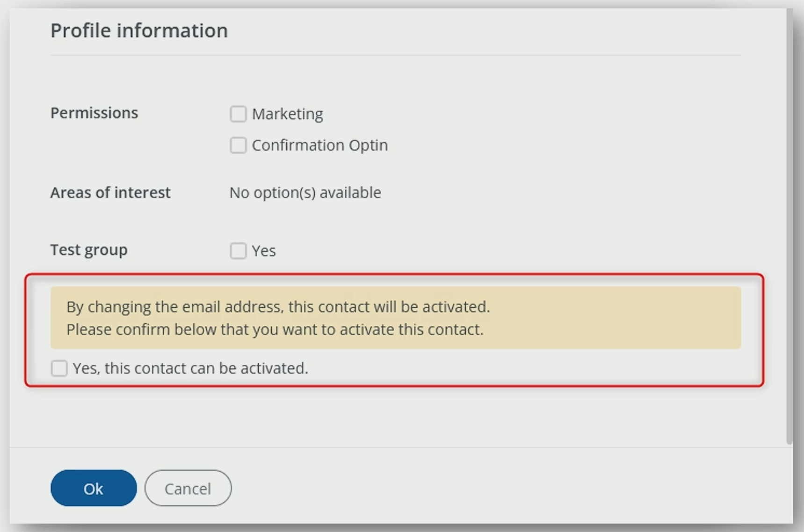Click the Areas of interest label
The height and width of the screenshot is (532, 804).
[110, 193]
